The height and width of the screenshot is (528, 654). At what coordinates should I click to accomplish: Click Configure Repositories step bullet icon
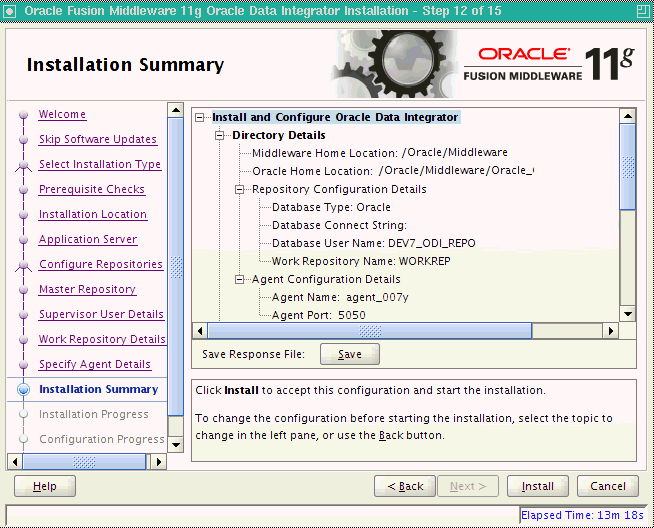click(x=24, y=265)
